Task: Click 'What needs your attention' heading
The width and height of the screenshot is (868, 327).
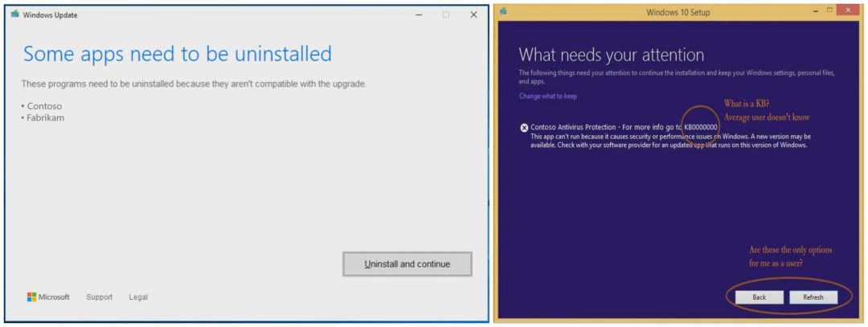Action: 612,55
